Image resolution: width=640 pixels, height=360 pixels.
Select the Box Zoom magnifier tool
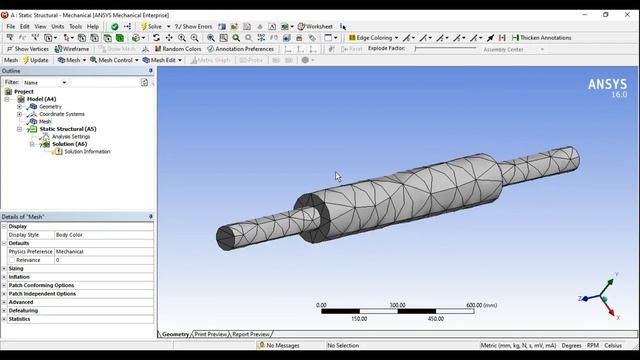pos(194,38)
